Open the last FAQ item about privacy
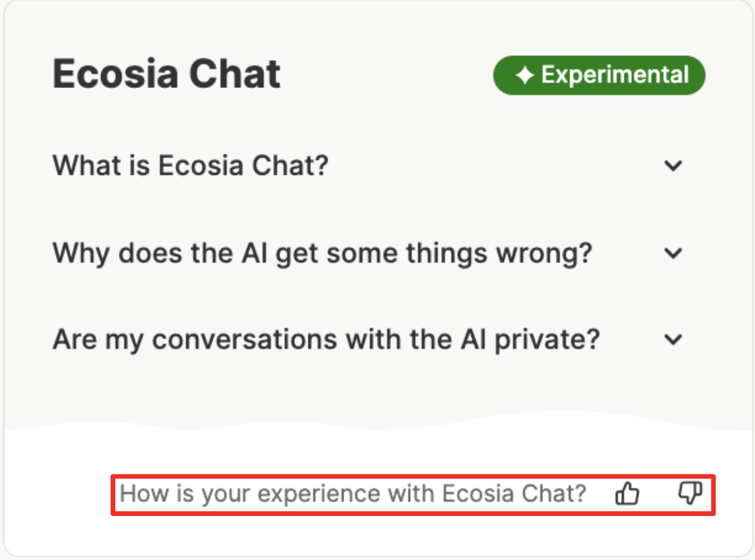The image size is (755, 560). (369, 339)
